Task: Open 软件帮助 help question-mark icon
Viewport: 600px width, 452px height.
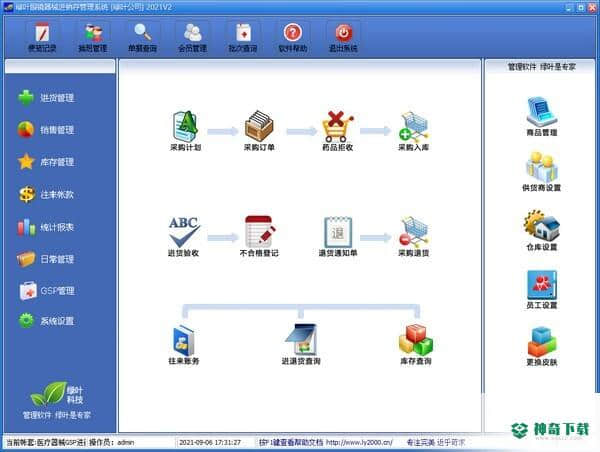Action: tap(293, 38)
